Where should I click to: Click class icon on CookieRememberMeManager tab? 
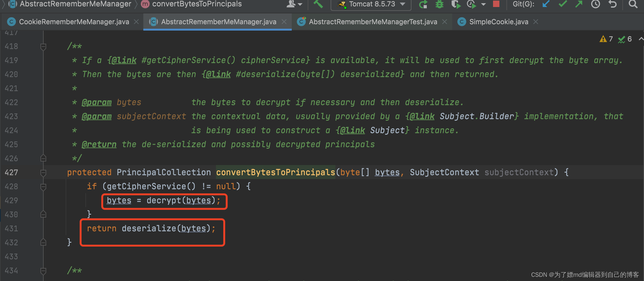coord(11,22)
